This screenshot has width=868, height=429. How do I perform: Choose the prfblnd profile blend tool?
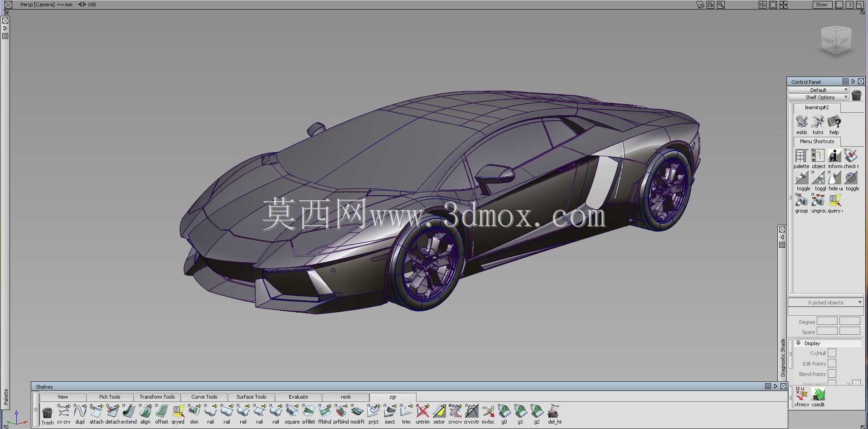(x=341, y=411)
